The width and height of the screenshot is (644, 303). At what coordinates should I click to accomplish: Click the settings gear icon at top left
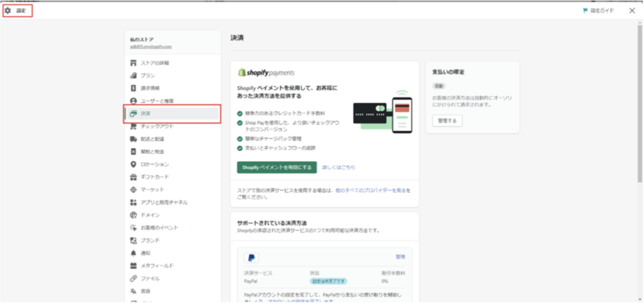tap(8, 11)
